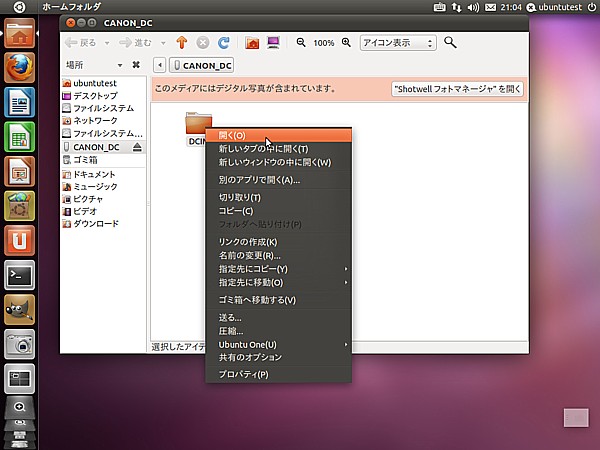
Task: Open the icon view mode combo box
Action: 398,42
